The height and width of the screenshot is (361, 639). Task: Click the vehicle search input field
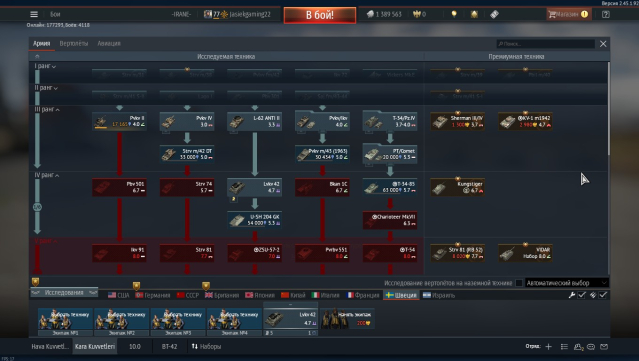546,44
